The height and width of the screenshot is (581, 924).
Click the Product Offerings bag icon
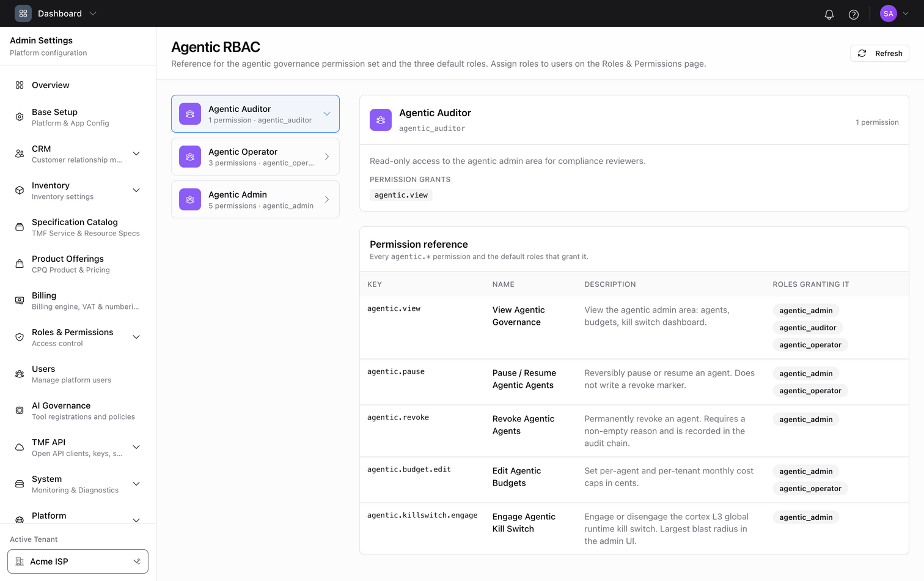(x=20, y=264)
